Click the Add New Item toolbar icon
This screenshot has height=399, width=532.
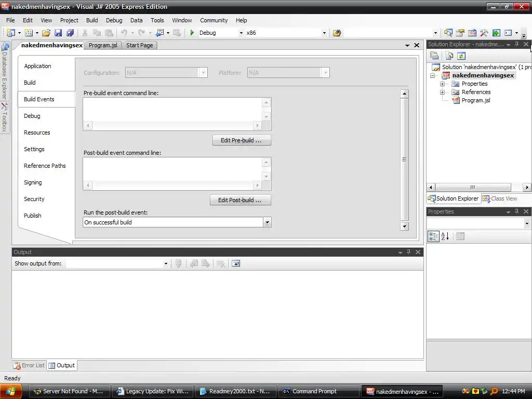[29, 33]
